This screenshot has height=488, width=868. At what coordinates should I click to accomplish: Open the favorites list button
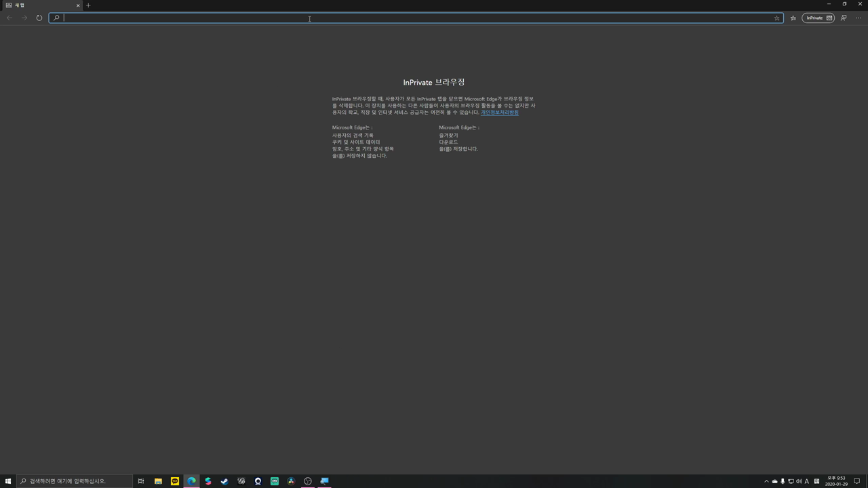(x=793, y=18)
